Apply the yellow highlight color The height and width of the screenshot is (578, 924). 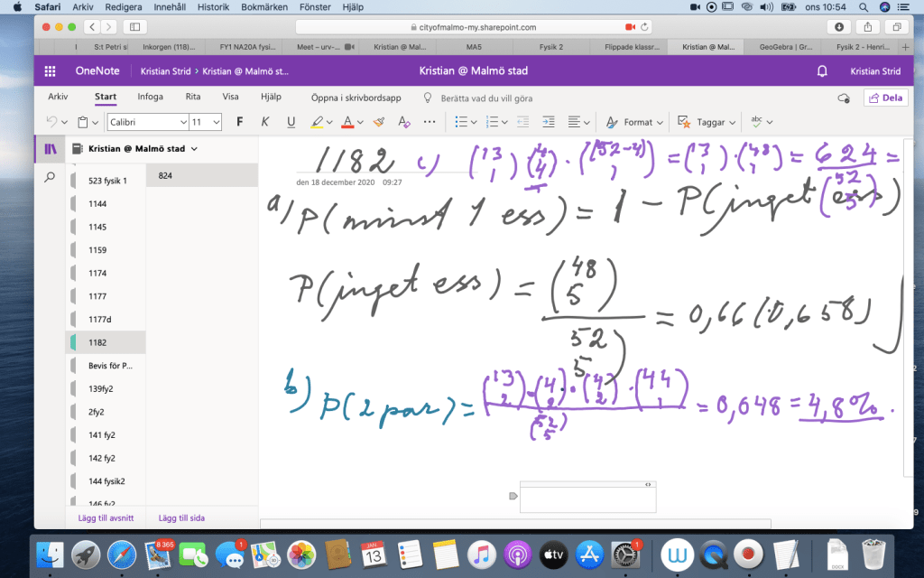[317, 122]
